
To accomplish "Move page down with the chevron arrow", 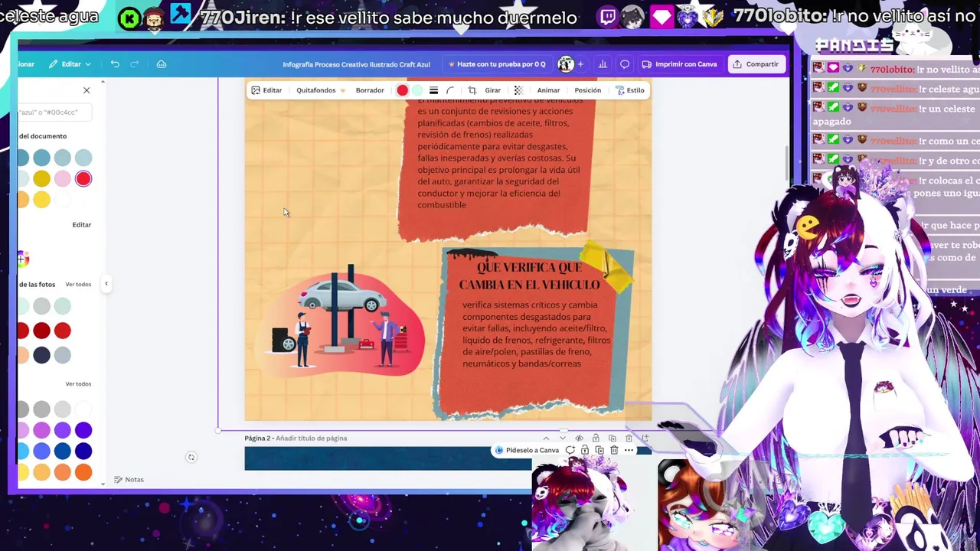I will click(x=563, y=439).
